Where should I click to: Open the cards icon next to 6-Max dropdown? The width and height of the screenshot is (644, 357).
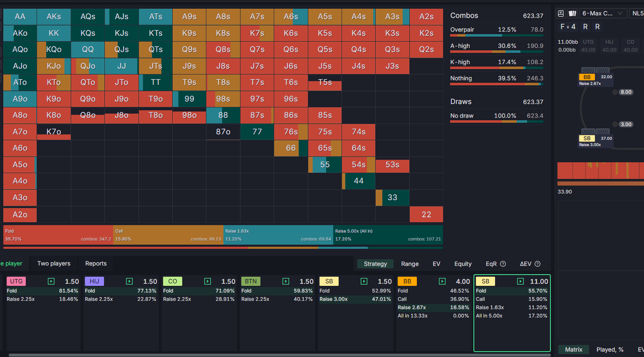click(x=572, y=13)
